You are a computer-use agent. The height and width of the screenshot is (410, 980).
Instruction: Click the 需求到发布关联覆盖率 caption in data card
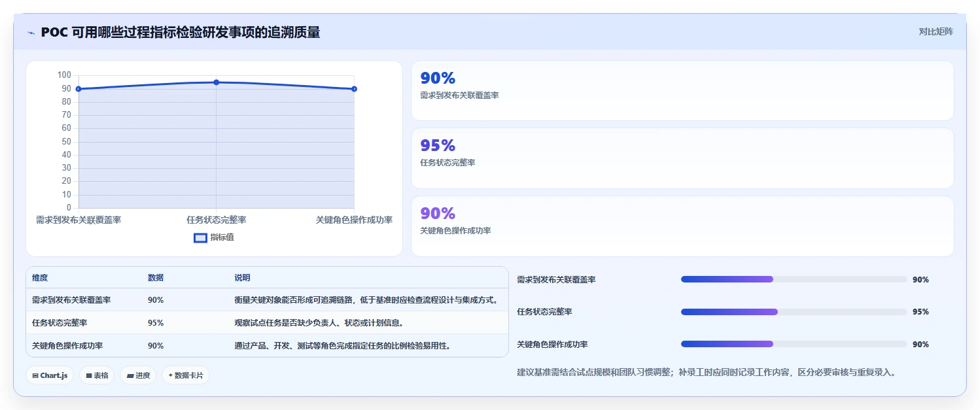(459, 95)
